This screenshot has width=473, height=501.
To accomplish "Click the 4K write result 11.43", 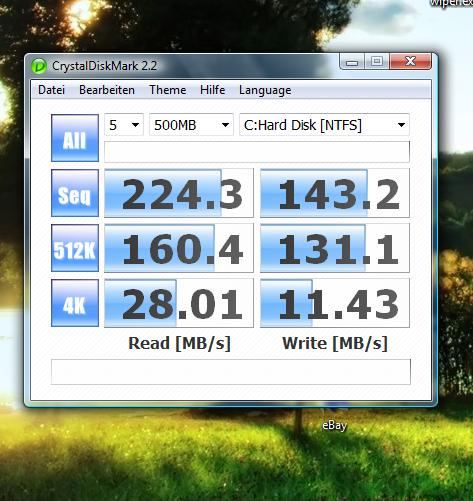I will pyautogui.click(x=335, y=303).
